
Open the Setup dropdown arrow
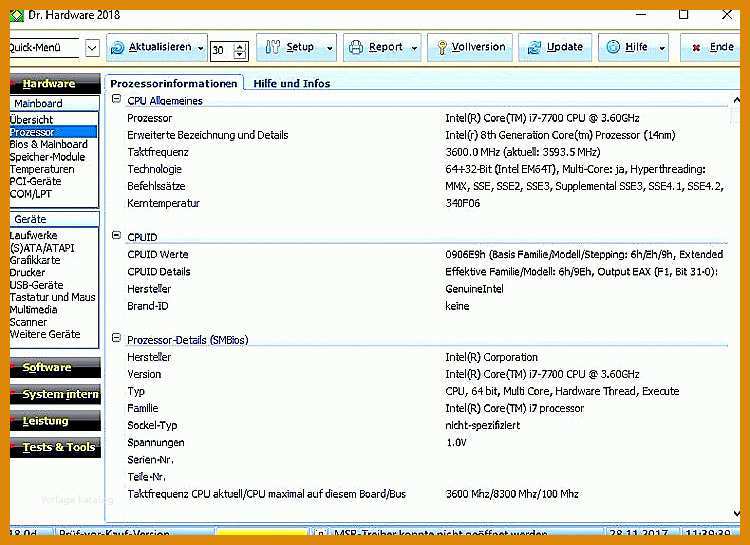pos(329,48)
